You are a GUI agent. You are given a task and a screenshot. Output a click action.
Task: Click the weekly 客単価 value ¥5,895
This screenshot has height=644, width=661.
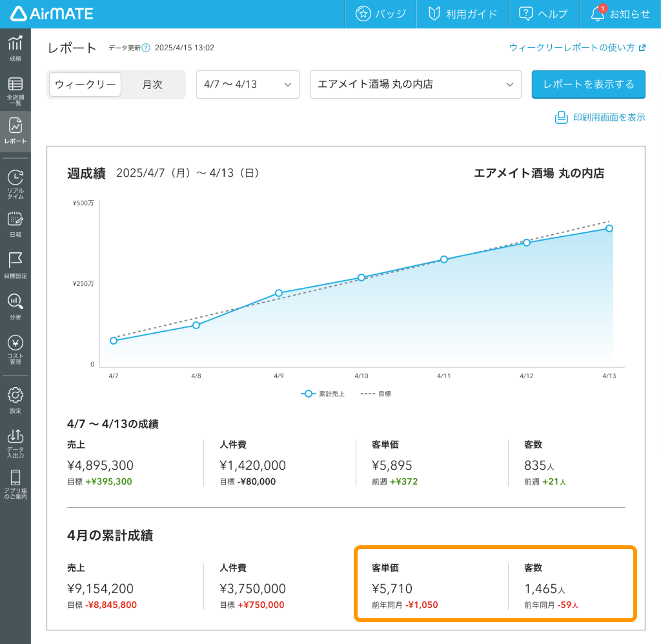pos(392,465)
